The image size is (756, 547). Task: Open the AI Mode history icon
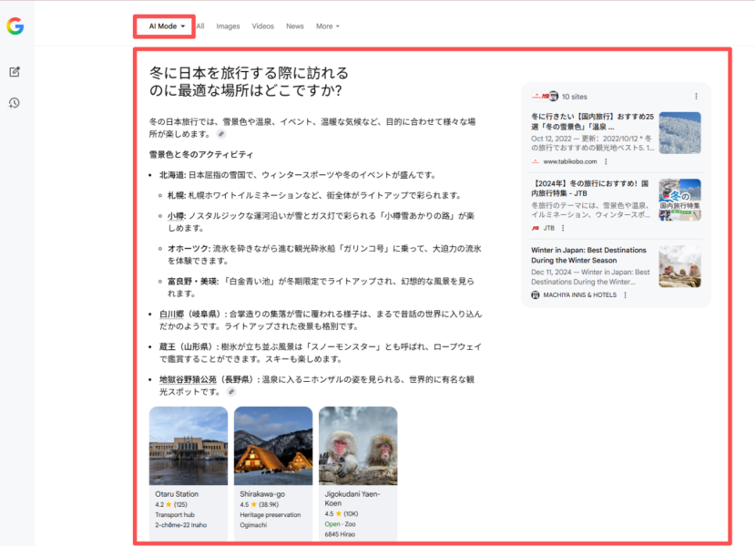coord(15,103)
